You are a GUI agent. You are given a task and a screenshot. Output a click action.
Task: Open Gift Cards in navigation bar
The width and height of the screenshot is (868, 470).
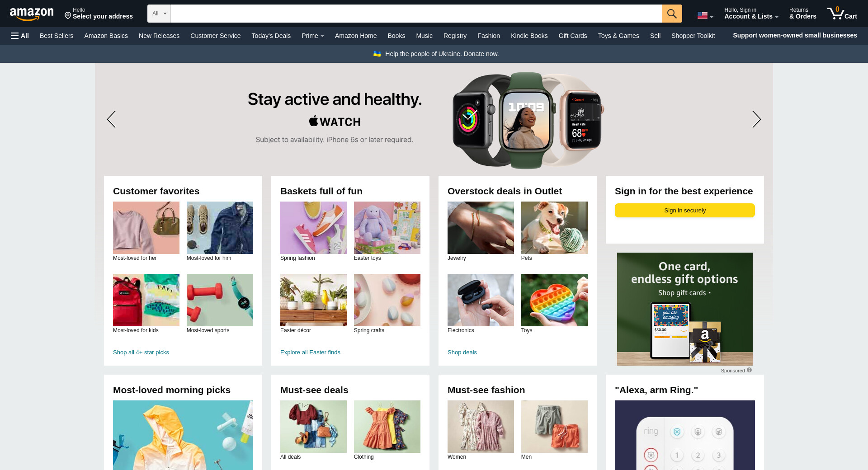click(x=573, y=36)
